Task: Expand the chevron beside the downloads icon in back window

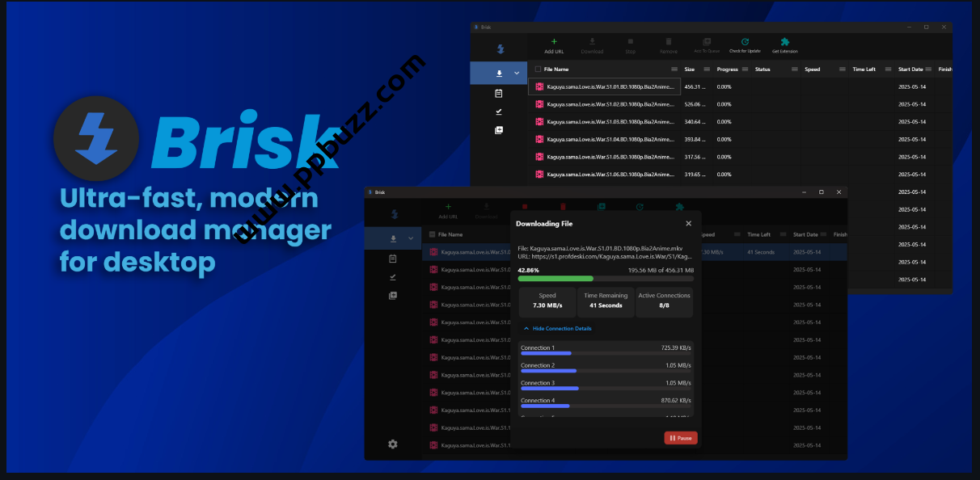Action: coord(517,74)
